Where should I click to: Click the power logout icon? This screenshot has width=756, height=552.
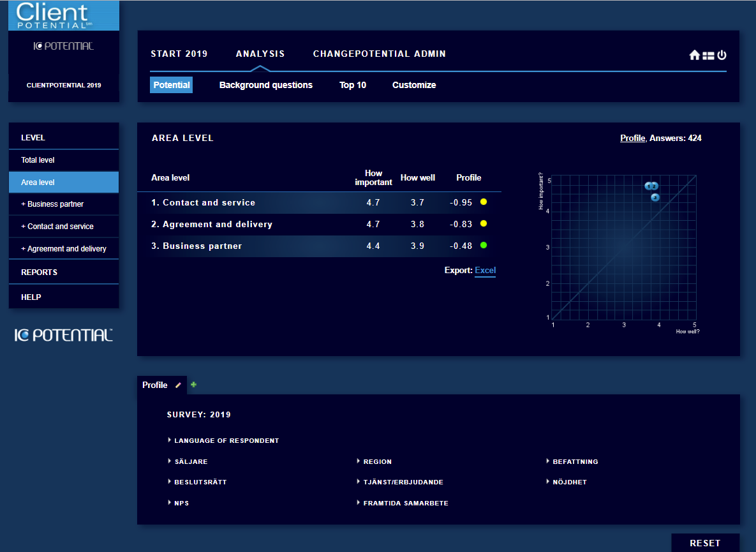[x=722, y=55]
